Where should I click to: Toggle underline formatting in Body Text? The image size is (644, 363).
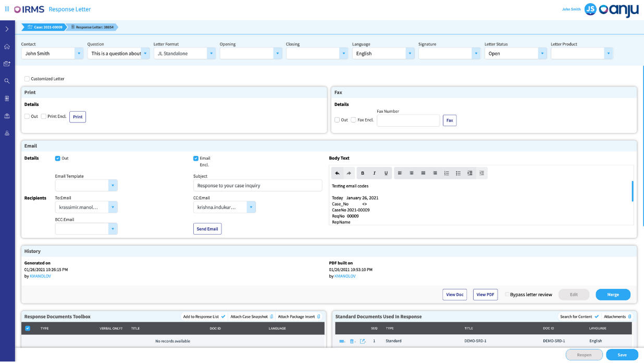click(x=386, y=173)
